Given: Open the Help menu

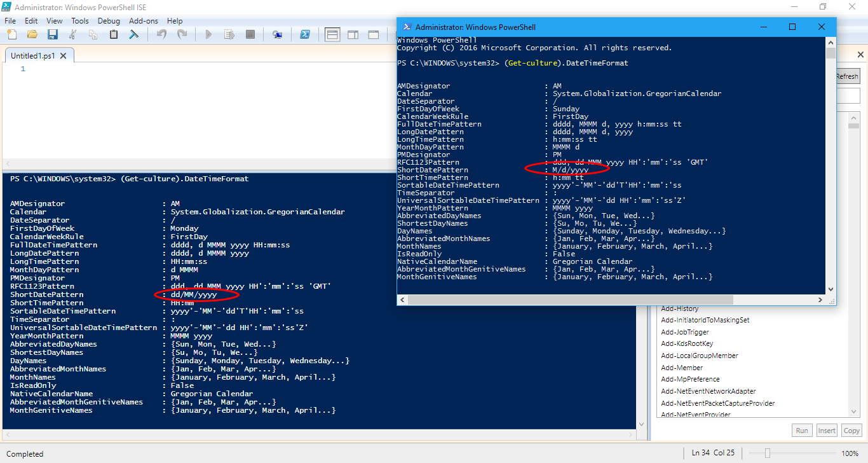Looking at the screenshot, I should click(x=175, y=21).
